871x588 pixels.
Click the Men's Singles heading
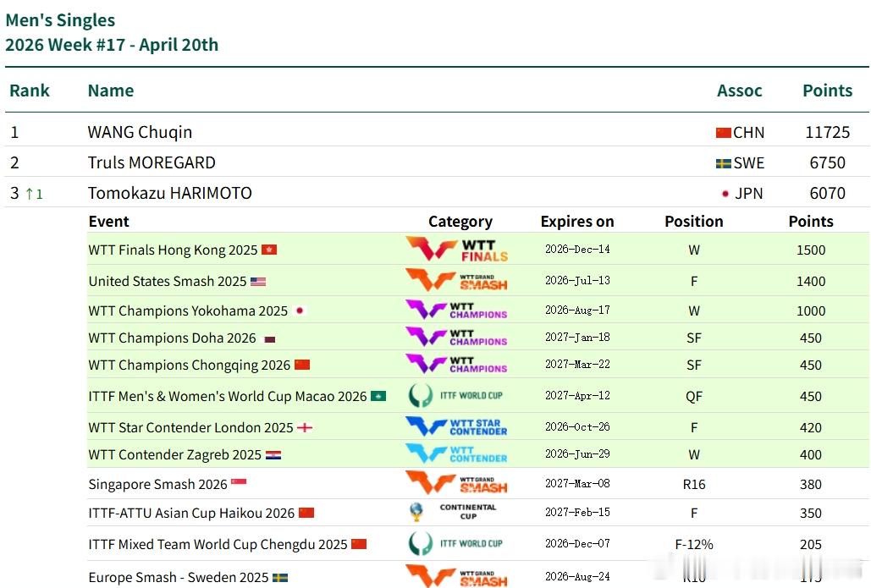coord(60,20)
